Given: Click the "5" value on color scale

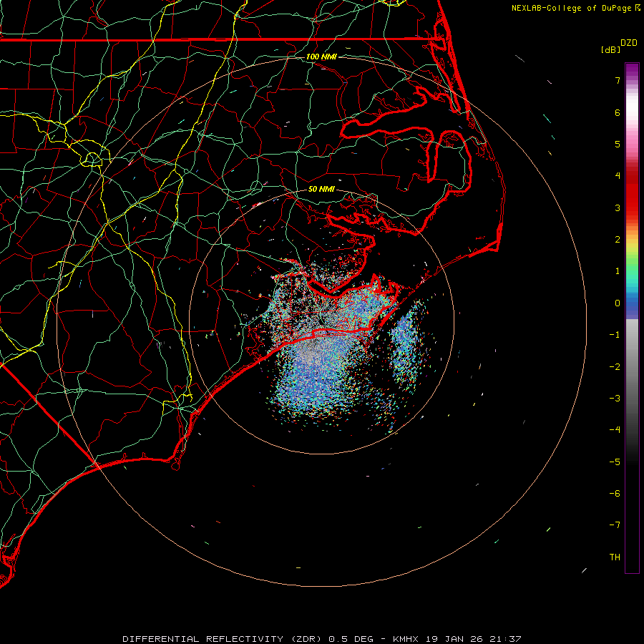Looking at the screenshot, I should tap(618, 144).
